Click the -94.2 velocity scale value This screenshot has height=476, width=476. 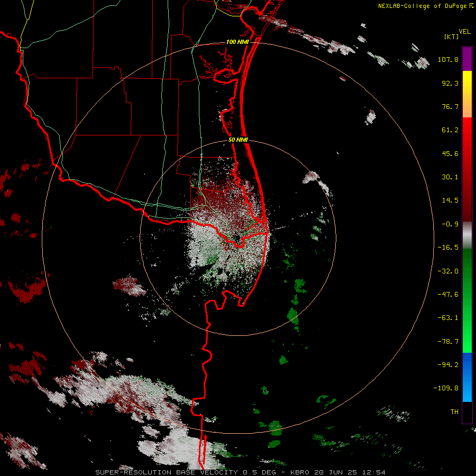click(448, 365)
